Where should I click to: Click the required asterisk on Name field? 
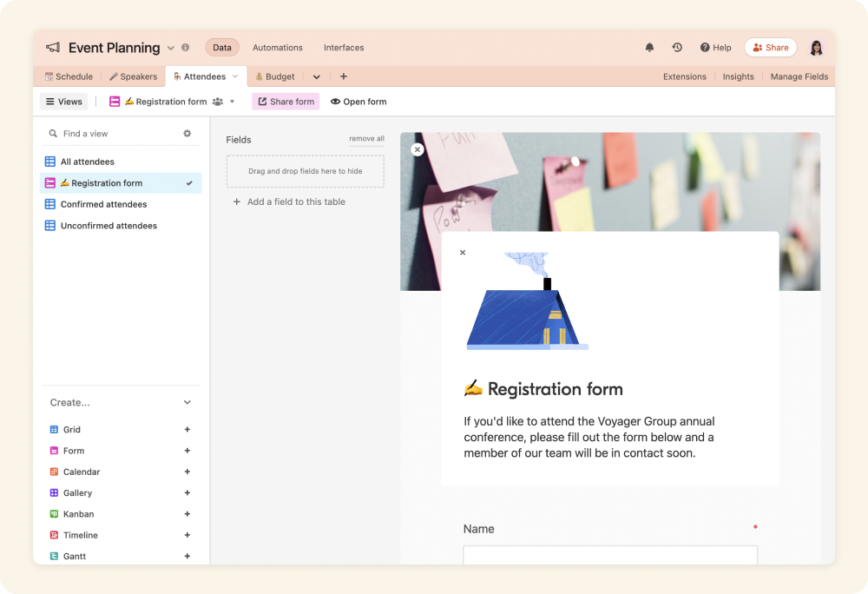pos(755,528)
